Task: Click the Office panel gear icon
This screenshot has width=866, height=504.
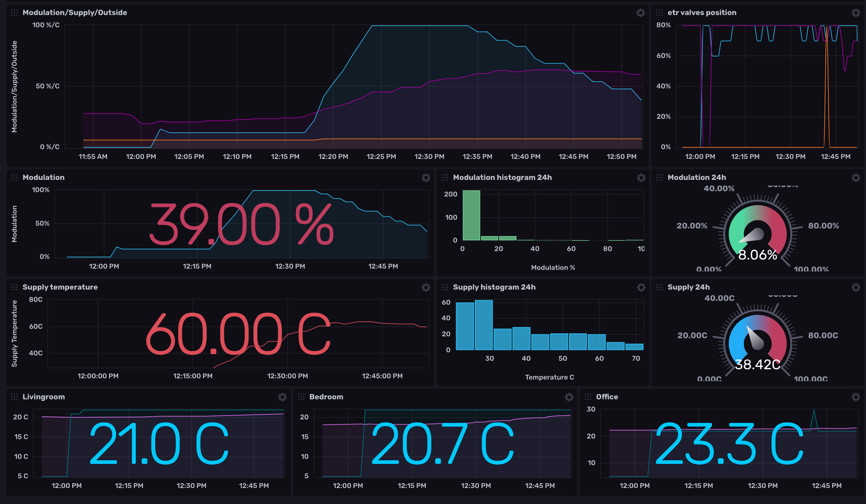Action: [855, 397]
